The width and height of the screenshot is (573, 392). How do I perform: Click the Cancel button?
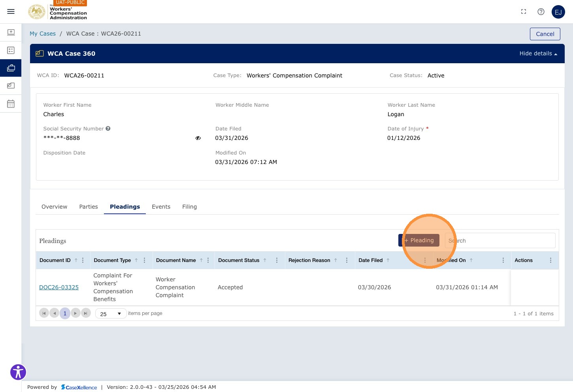pyautogui.click(x=545, y=34)
